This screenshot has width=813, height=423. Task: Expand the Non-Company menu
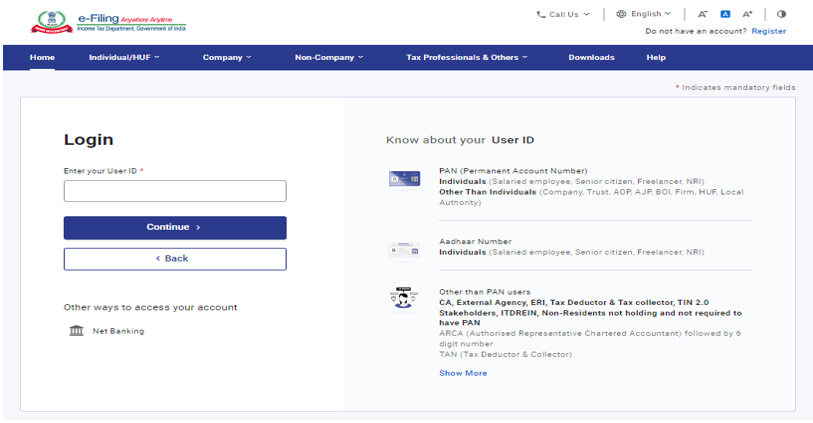point(329,58)
